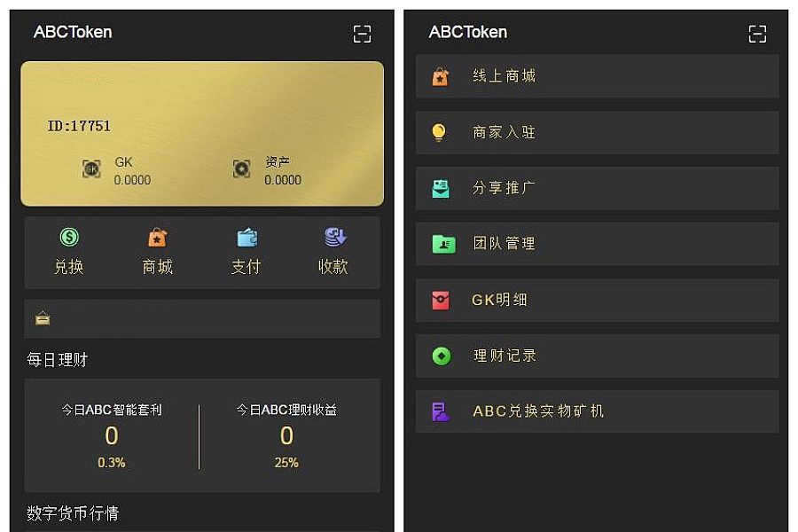This screenshot has height=532, width=798.
Task: Tap the 今日ABC智能套利 panel
Action: (112, 435)
